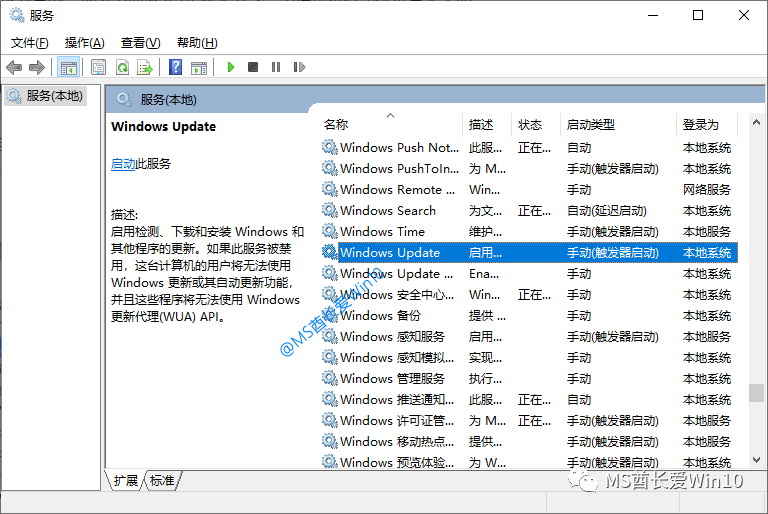Click 本地服务 in Windows Time row
The image size is (768, 514).
coord(707,232)
